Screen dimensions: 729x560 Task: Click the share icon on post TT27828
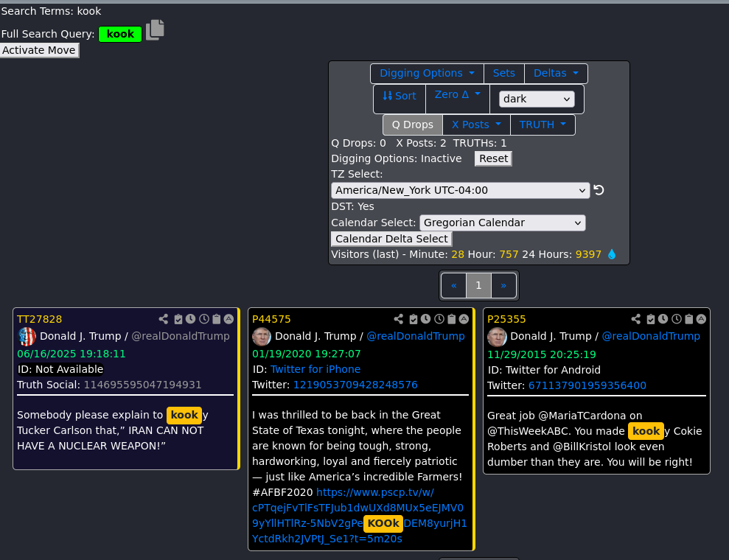tap(163, 319)
